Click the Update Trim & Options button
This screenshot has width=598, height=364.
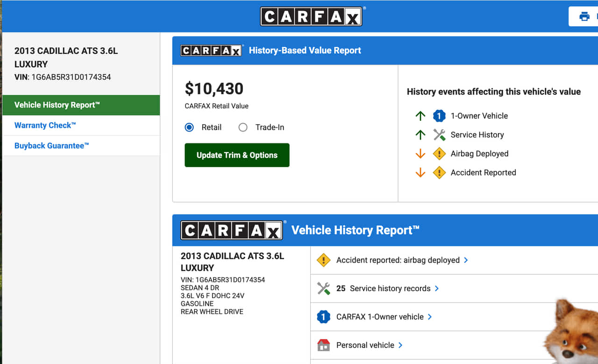click(x=237, y=155)
